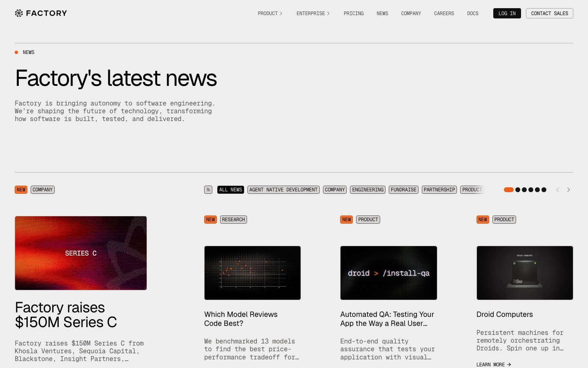Screen dimensions: 588x368
Task: Filter news by Company in filter bar
Action: (335, 190)
